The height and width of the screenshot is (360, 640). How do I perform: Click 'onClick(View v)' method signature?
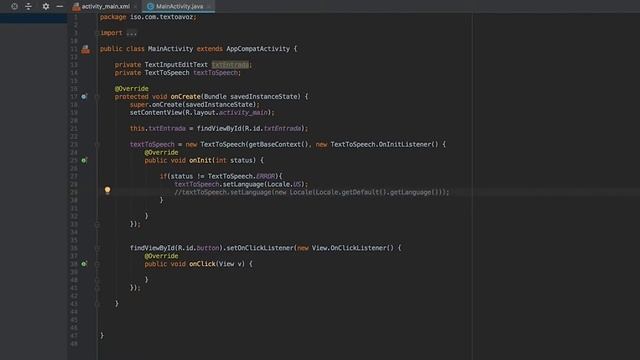click(x=217, y=264)
